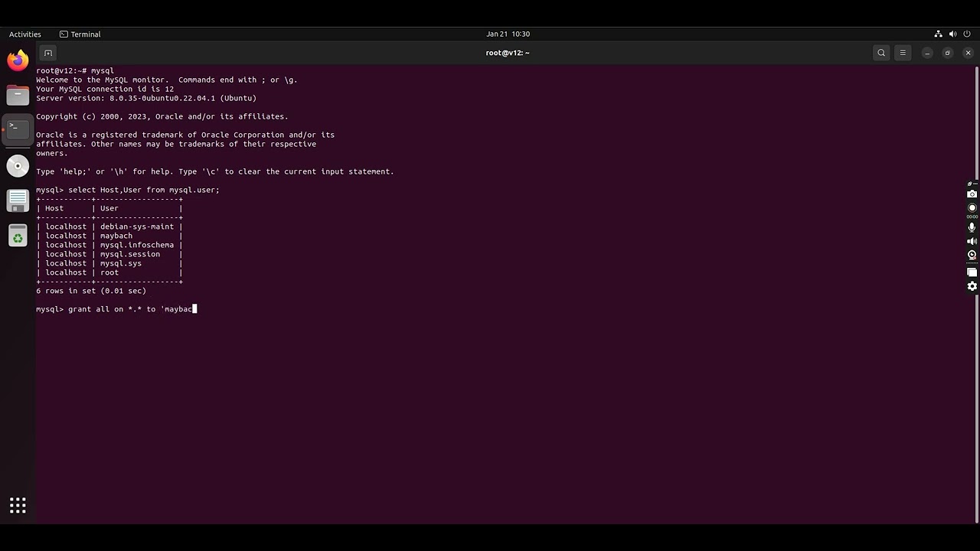The image size is (980, 551).
Task: Open the power icon in top bar
Action: point(968,34)
